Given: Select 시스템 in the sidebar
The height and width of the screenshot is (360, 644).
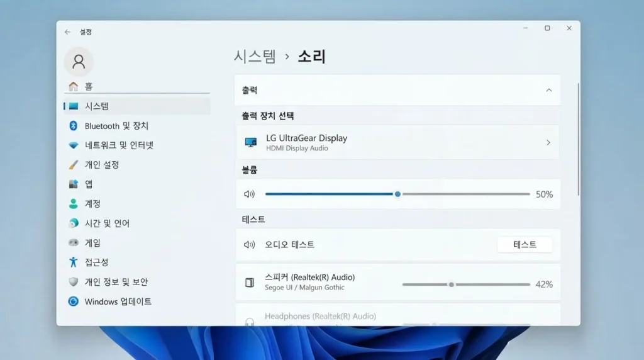Looking at the screenshot, I should coord(137,106).
